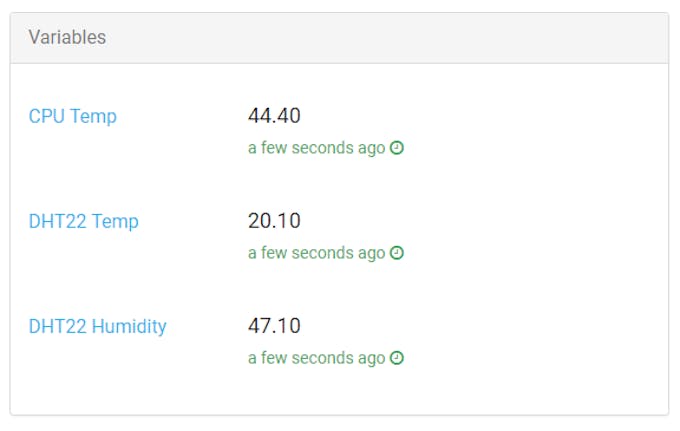Click the Variables panel title

(68, 38)
